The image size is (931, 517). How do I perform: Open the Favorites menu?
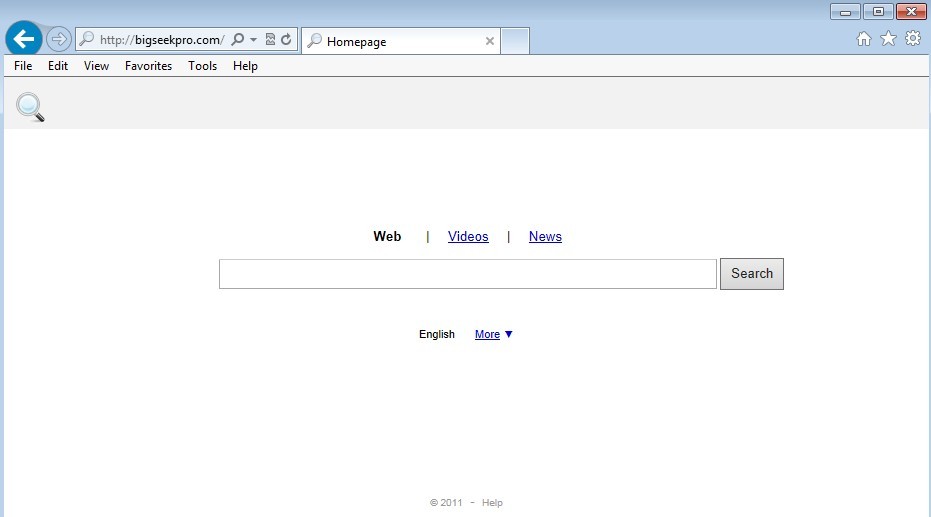(x=148, y=66)
